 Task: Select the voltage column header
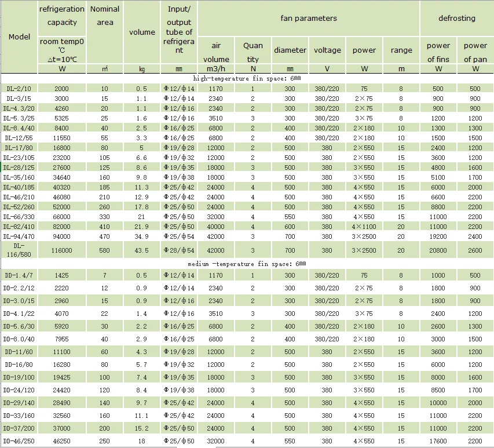point(327,50)
